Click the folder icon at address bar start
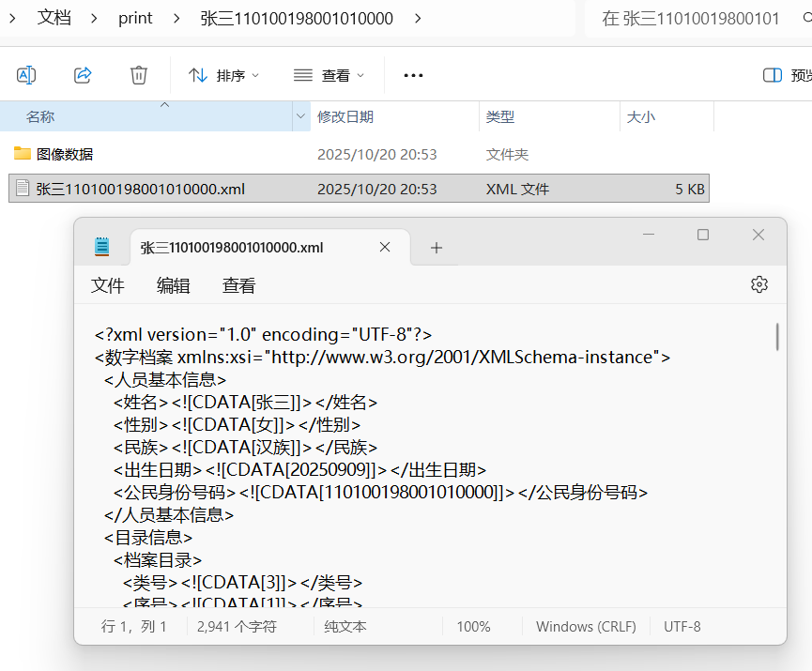This screenshot has width=812, height=671. 9,17
